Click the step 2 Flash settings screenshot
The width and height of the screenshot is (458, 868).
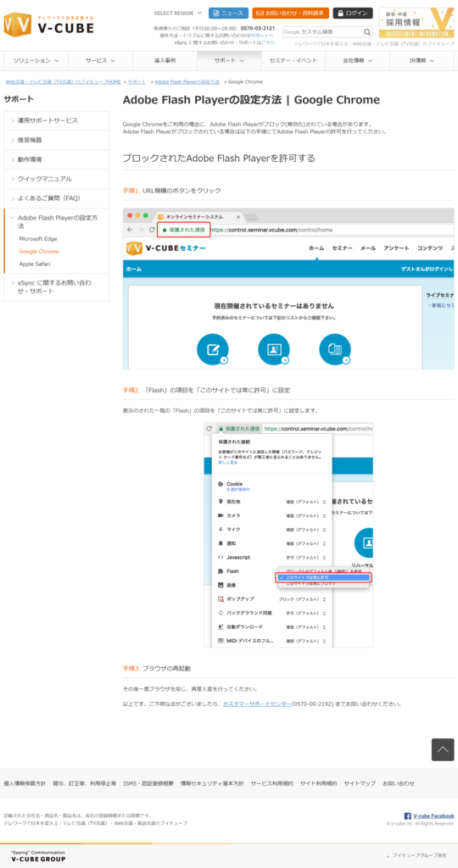coord(288,535)
